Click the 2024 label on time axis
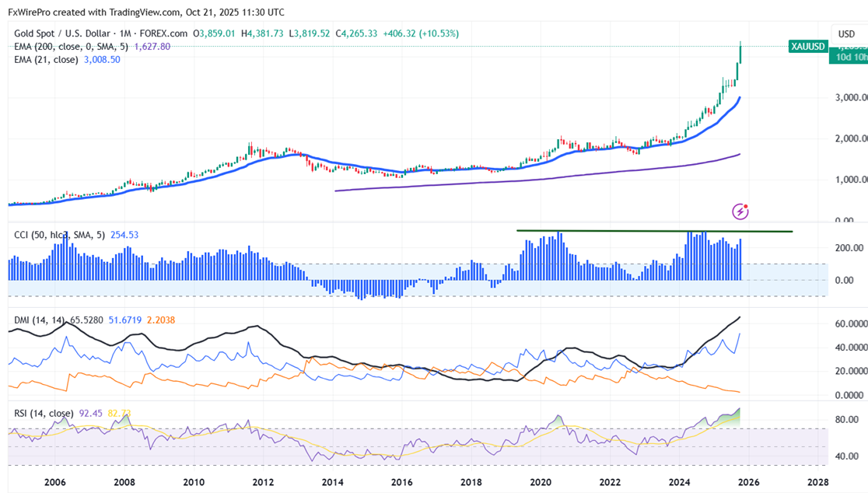 coord(679,482)
